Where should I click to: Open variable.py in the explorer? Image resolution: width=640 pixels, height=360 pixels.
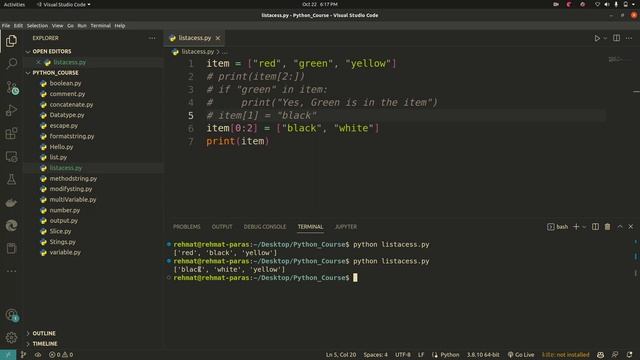point(65,252)
